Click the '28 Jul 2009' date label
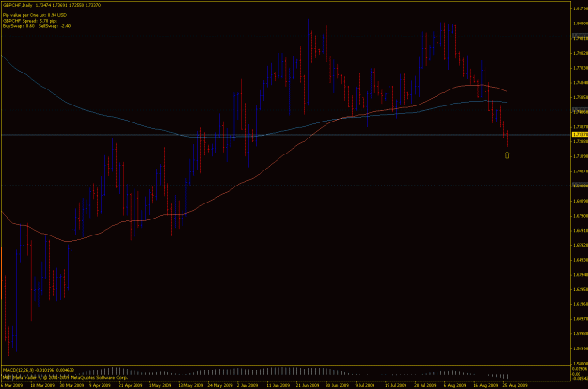 click(425, 385)
